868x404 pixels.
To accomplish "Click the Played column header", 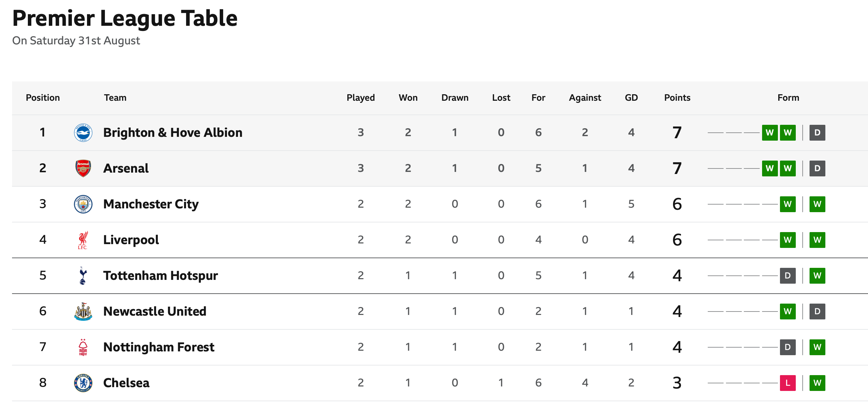I will tap(361, 98).
